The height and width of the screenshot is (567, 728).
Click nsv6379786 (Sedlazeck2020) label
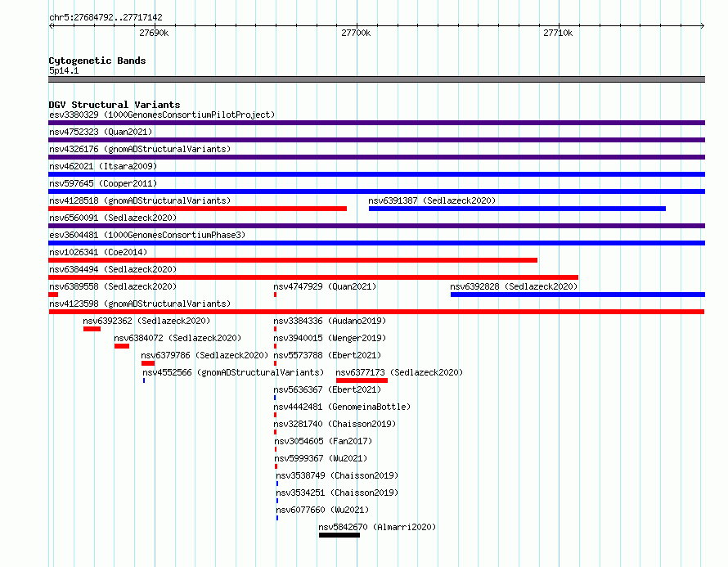(204, 355)
